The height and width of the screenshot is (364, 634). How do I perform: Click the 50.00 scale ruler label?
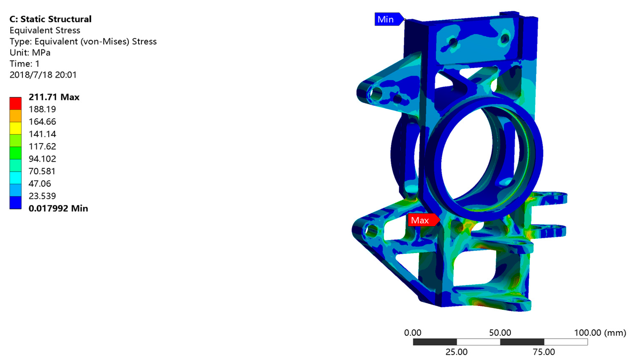(500, 333)
